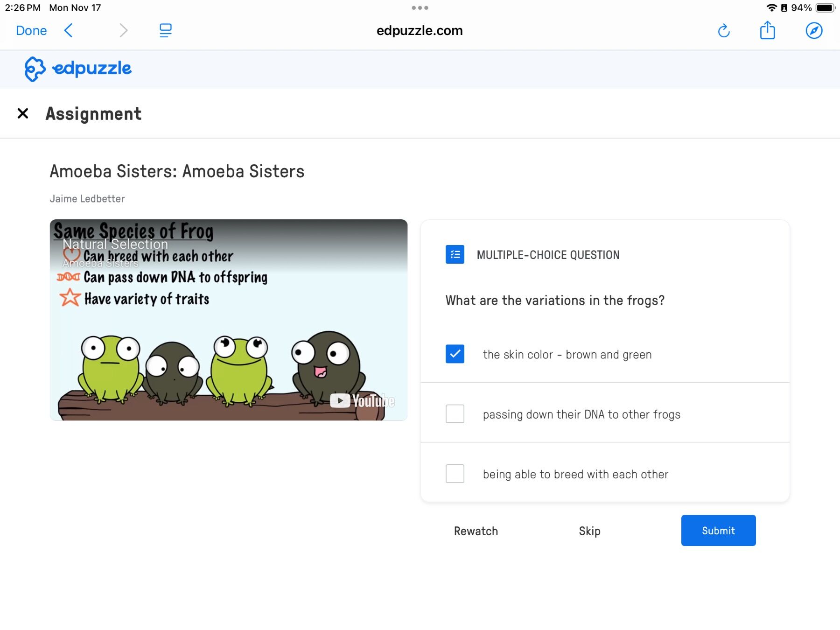Image resolution: width=840 pixels, height=630 pixels.
Task: Tap Done to close the browser view
Action: tap(31, 31)
